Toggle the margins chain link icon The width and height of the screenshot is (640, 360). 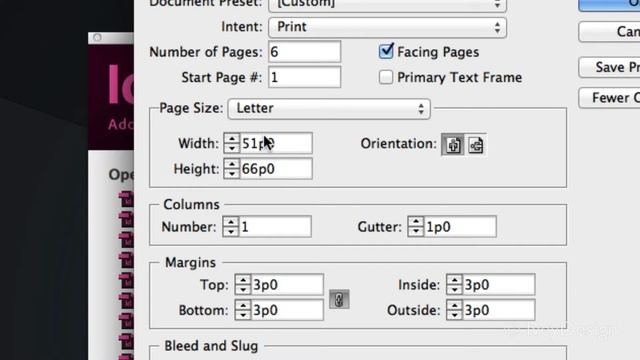[x=339, y=300]
